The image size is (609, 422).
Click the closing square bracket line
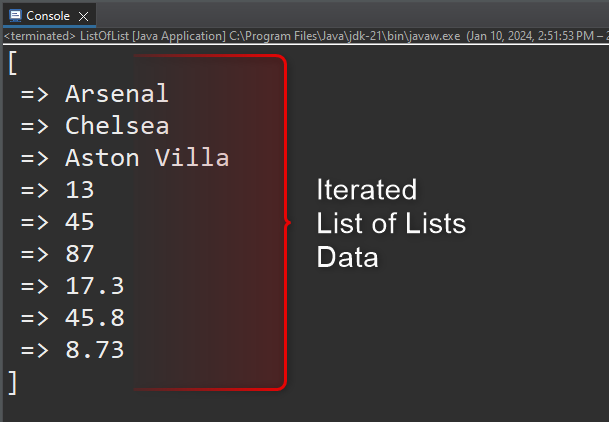12,383
